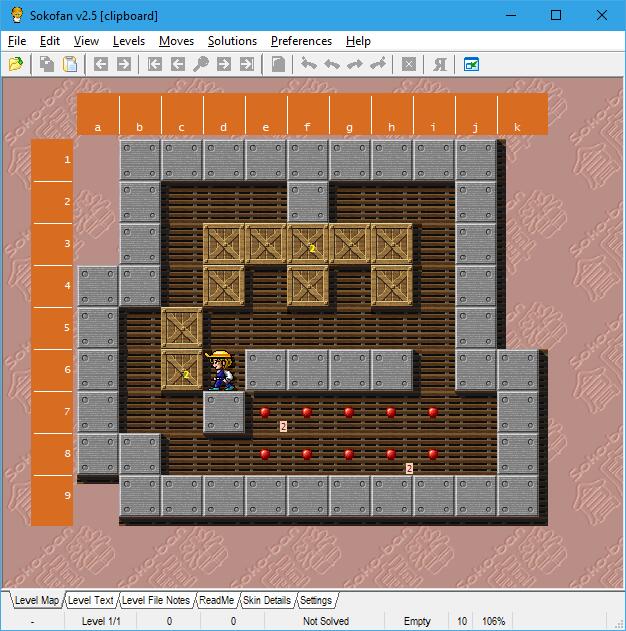Click the Level 1/1 status bar entry
The image size is (626, 631).
(101, 621)
